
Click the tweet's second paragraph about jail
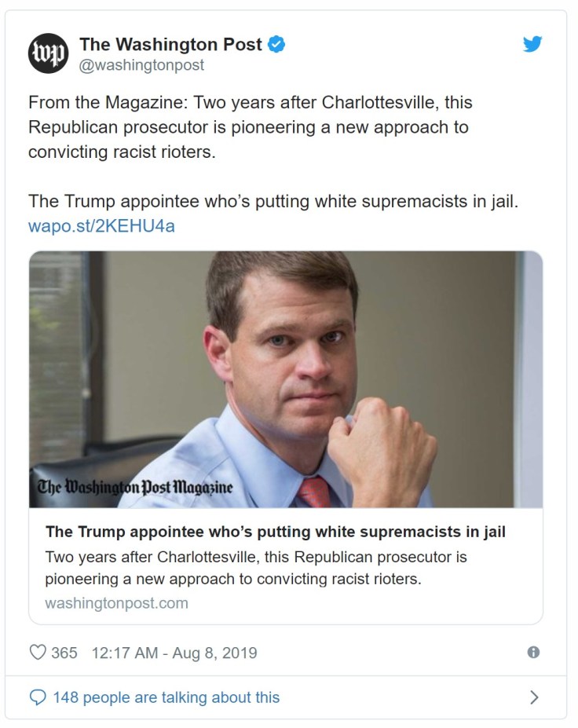click(273, 201)
